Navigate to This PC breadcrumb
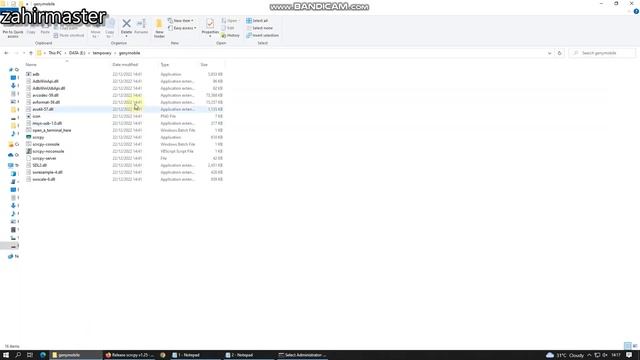 pyautogui.click(x=55, y=53)
